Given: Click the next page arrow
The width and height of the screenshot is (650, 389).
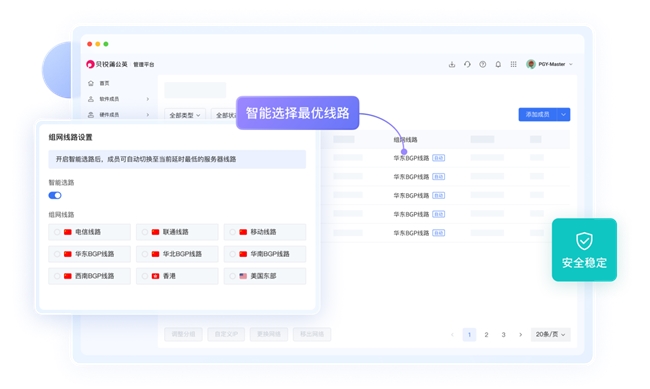Looking at the screenshot, I should pyautogui.click(x=521, y=334).
